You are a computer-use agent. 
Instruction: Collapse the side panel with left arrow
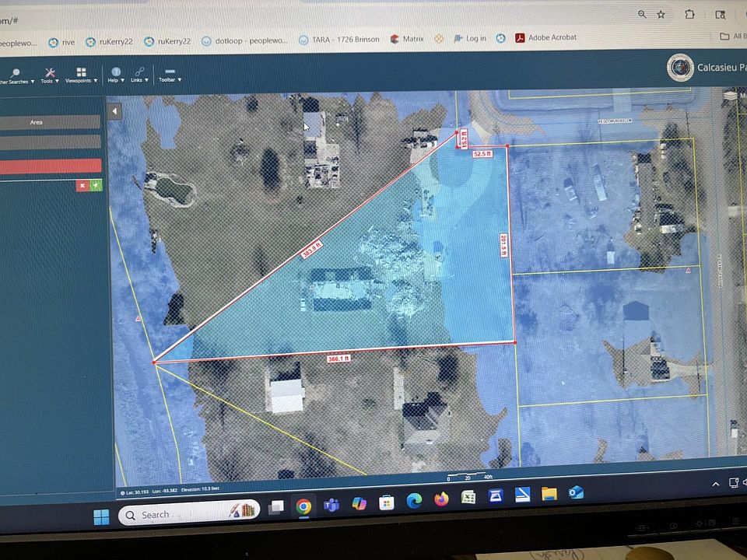[114, 111]
